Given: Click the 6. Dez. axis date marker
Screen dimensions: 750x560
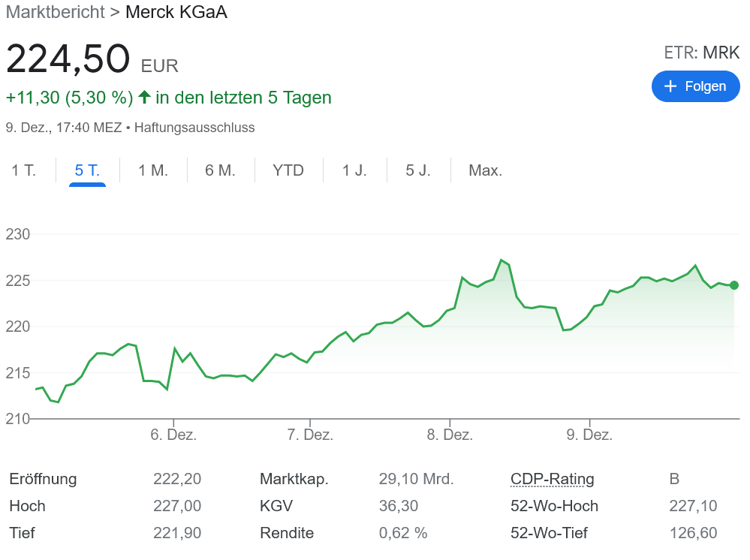Looking at the screenshot, I should [173, 435].
